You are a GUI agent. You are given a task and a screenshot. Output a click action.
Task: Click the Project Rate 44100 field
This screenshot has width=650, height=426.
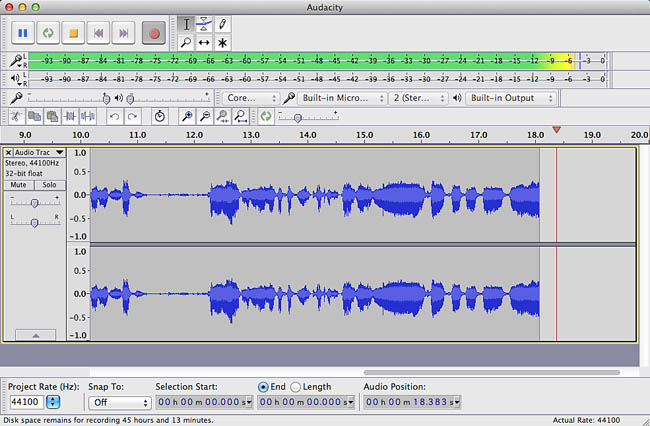tap(27, 402)
